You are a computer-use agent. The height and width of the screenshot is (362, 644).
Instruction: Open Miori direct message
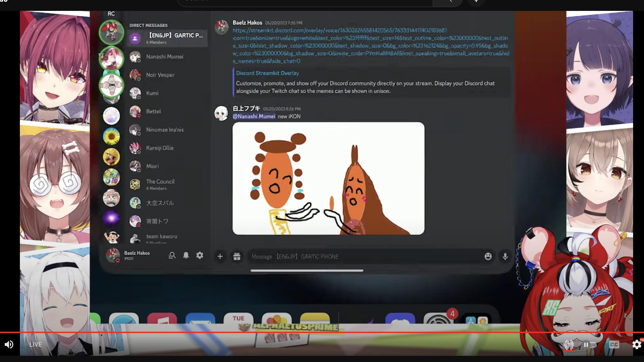[x=167, y=166]
